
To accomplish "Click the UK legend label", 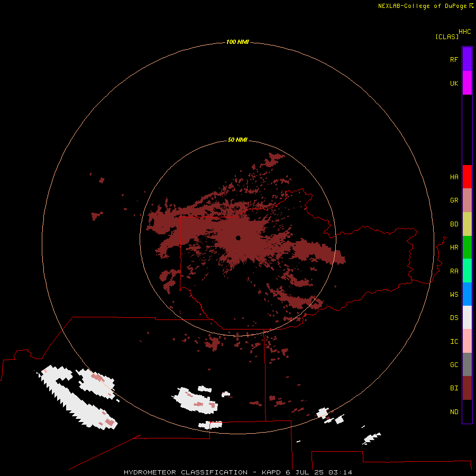I will [454, 83].
